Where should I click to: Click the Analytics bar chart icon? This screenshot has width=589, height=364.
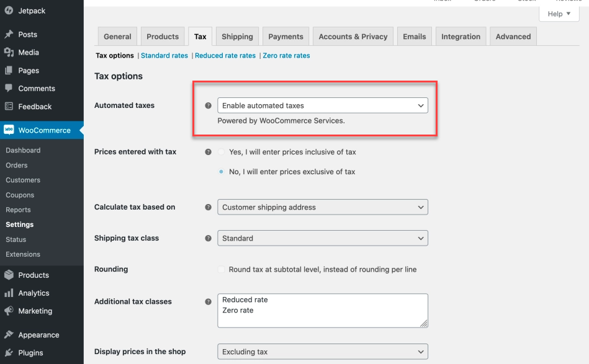[9, 293]
